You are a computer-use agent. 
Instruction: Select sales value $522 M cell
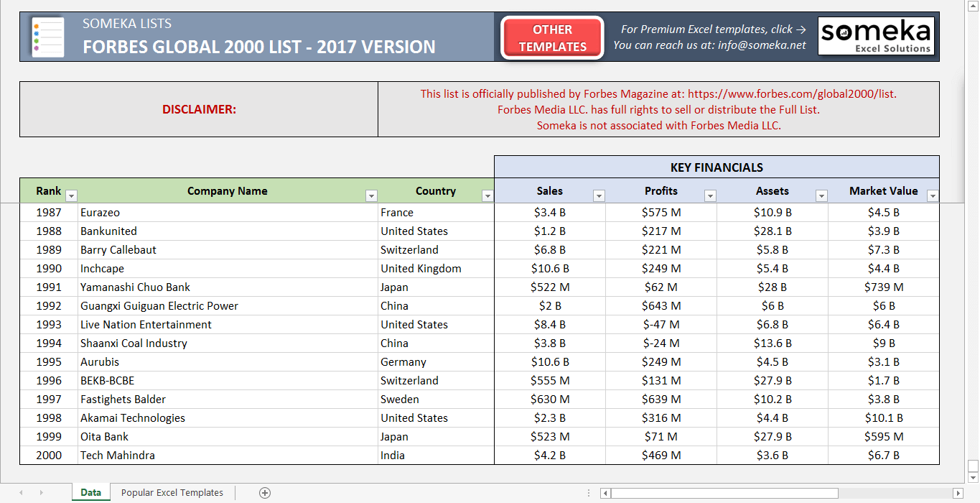point(550,287)
